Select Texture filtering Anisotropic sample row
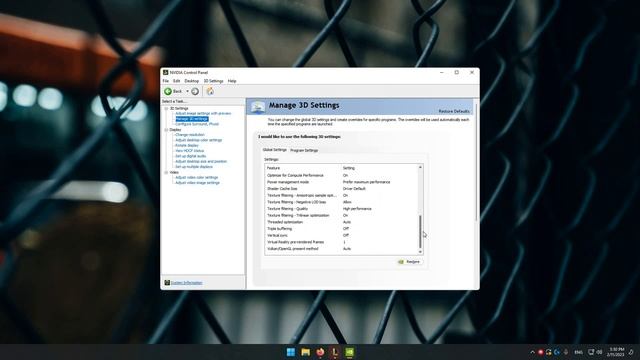The image size is (640, 360). pyautogui.click(x=341, y=196)
